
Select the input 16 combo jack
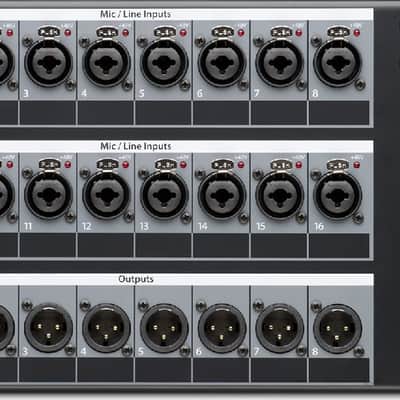tap(338, 195)
